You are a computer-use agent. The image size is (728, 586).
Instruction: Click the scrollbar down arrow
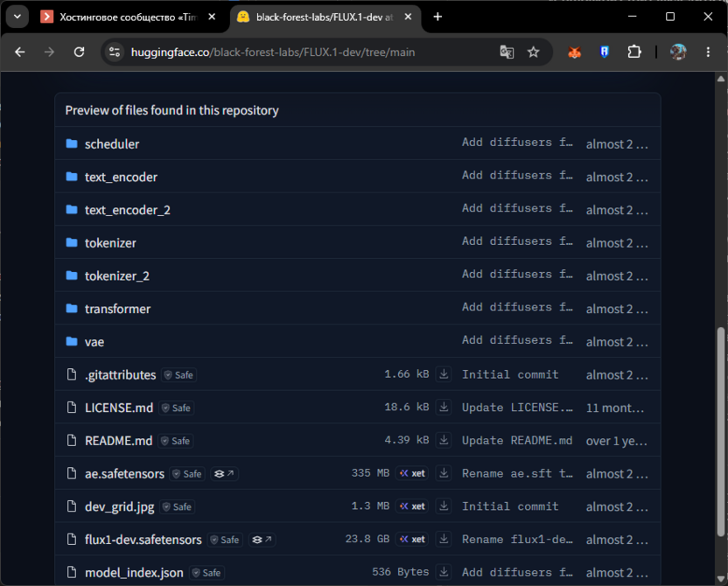tap(721, 579)
